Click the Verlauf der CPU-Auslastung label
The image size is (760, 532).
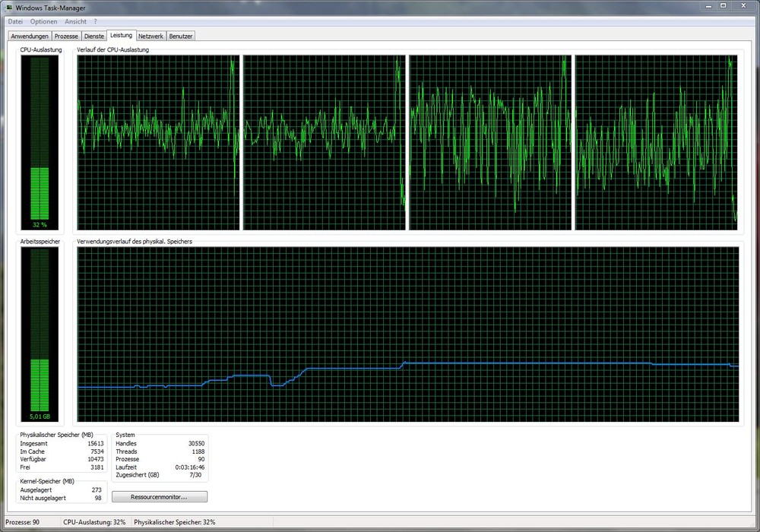tap(113, 49)
